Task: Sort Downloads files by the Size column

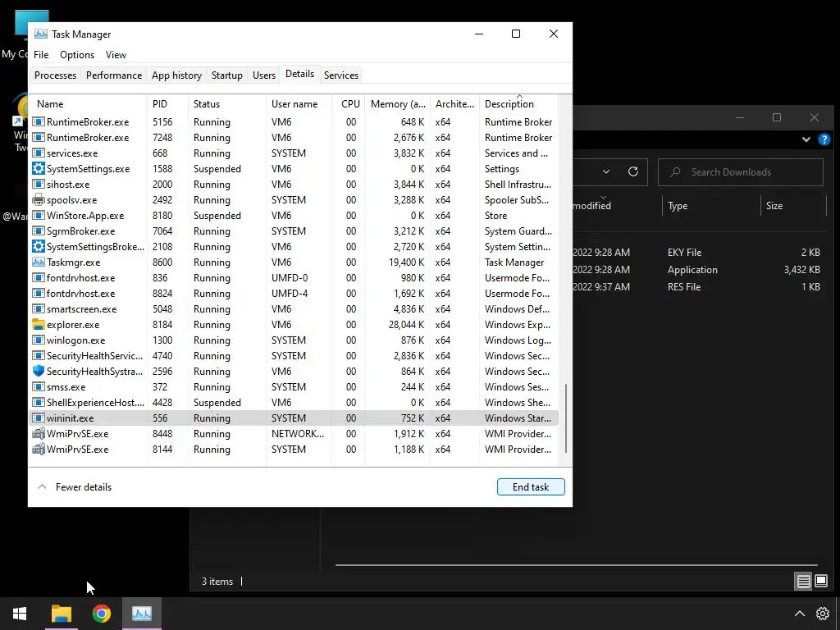Action: (793, 206)
